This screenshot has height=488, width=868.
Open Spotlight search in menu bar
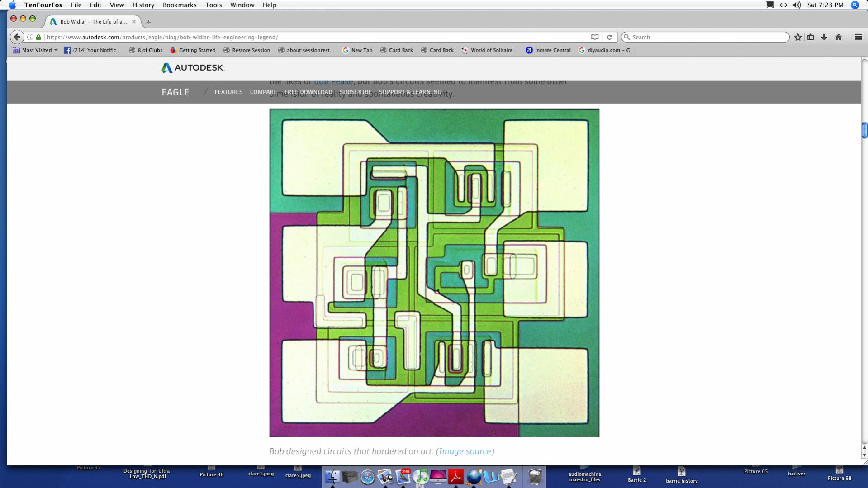coord(855,5)
